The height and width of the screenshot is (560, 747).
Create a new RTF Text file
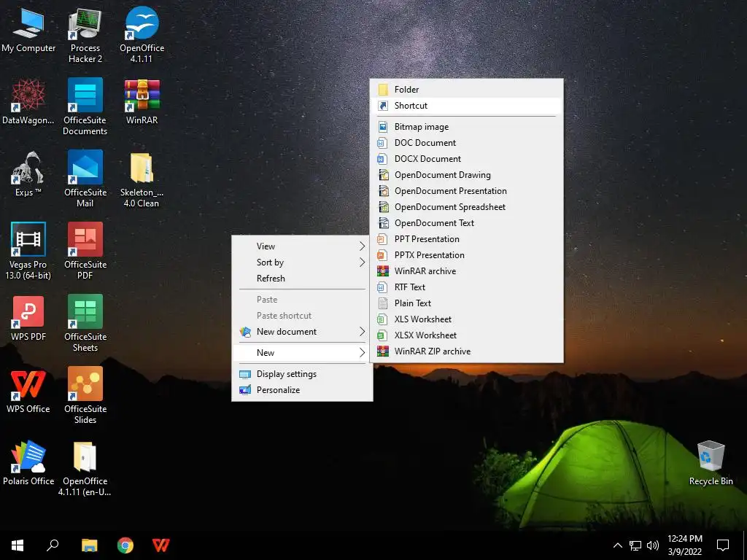pyautogui.click(x=466, y=287)
